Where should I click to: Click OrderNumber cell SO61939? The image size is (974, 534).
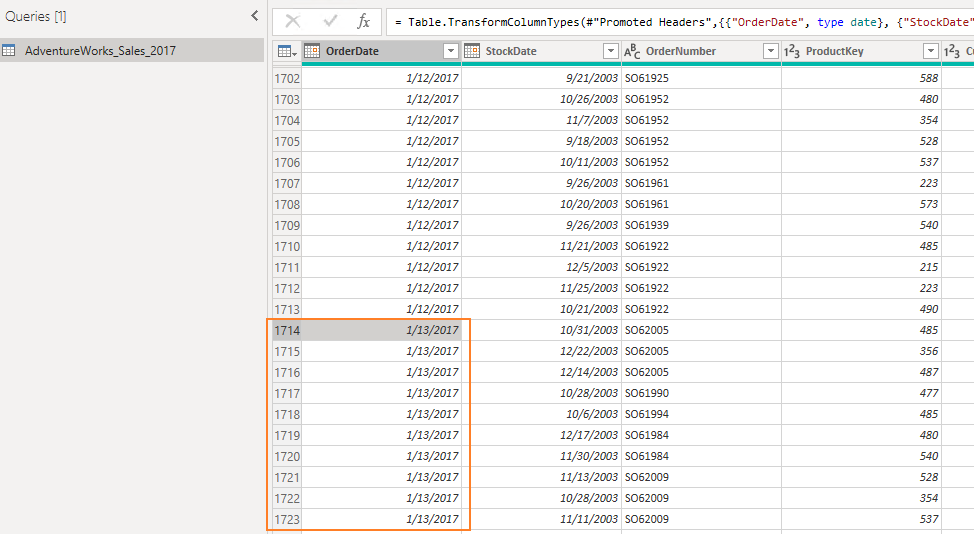click(x=701, y=225)
